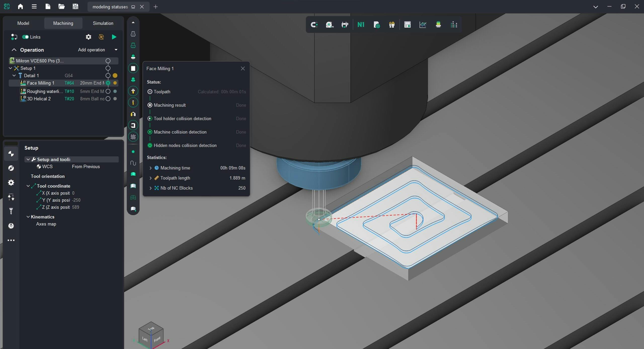This screenshot has width=644, height=349.
Task: Toggle visibility circle next to Face Milling 1
Action: pos(108,83)
